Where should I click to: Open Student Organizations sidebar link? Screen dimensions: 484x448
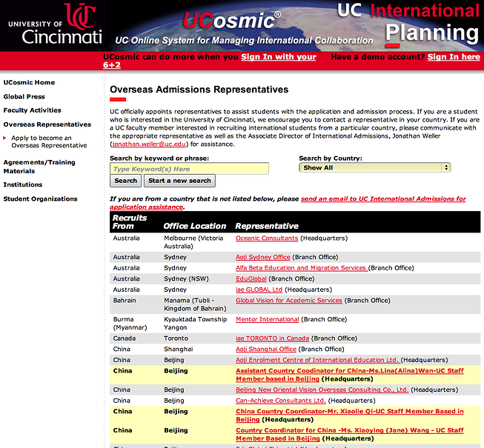point(40,199)
